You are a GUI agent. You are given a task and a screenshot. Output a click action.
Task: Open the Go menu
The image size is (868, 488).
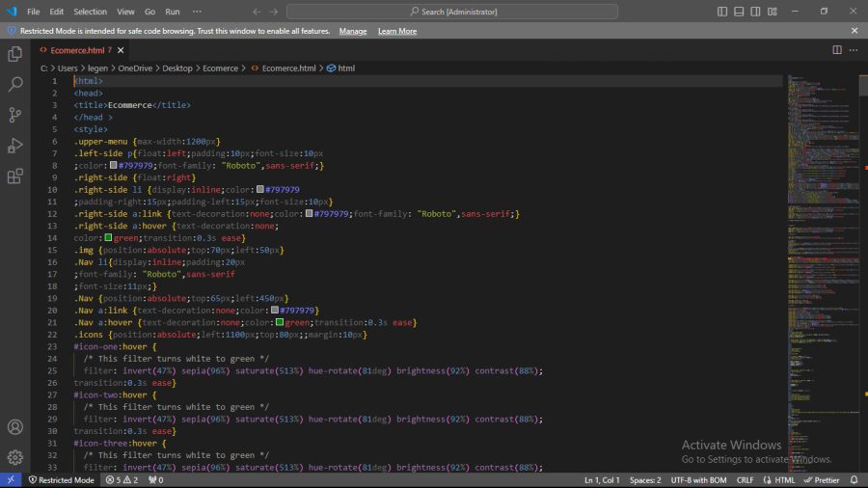click(x=149, y=11)
